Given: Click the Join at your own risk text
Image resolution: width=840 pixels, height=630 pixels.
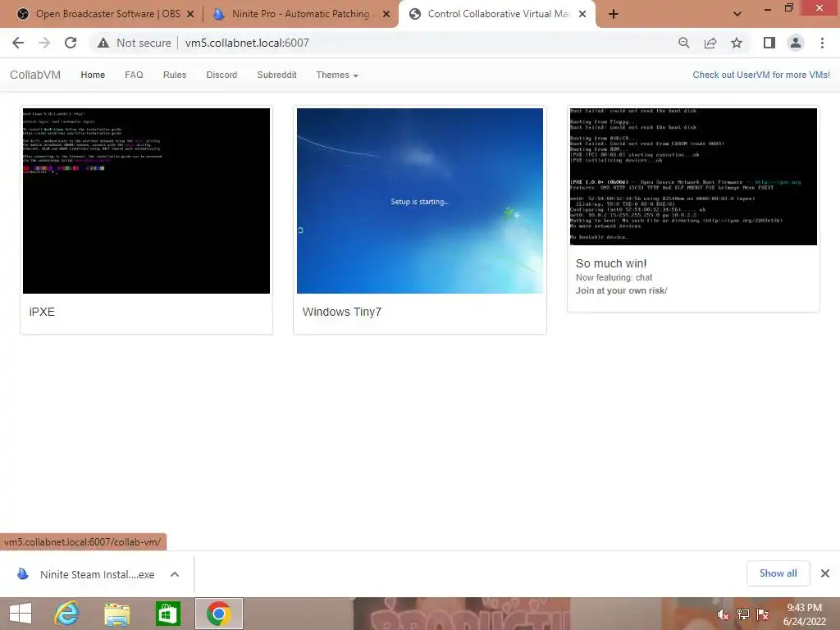Looking at the screenshot, I should [622, 290].
